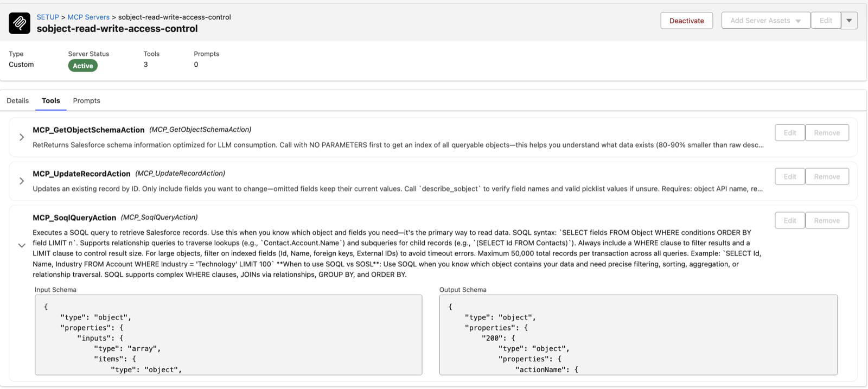This screenshot has height=389, width=868.
Task: Click the 'Updates an existing record by ID' description
Action: [x=398, y=189]
